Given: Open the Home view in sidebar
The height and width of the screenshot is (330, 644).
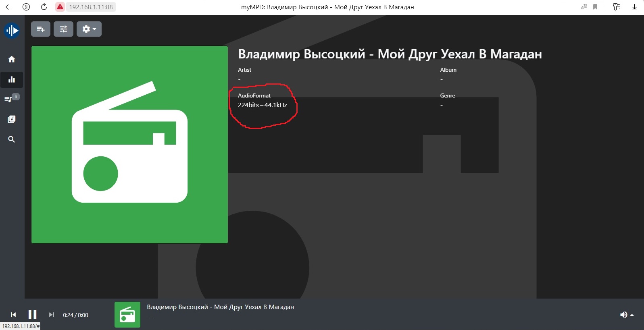Looking at the screenshot, I should [12, 59].
